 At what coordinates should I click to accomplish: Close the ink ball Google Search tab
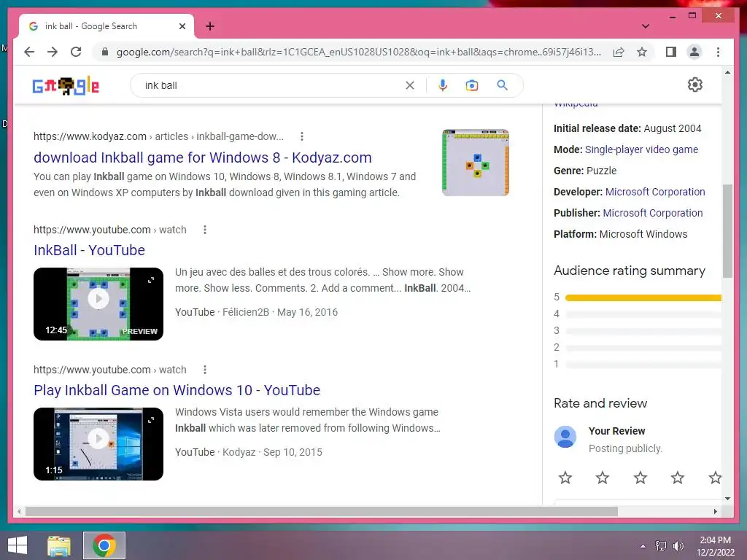click(x=182, y=26)
